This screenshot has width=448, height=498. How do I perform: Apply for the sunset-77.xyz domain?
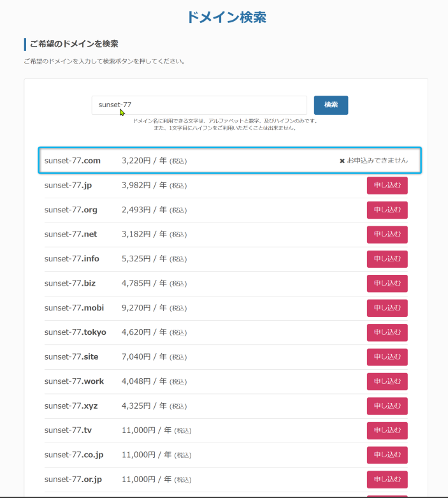point(387,406)
